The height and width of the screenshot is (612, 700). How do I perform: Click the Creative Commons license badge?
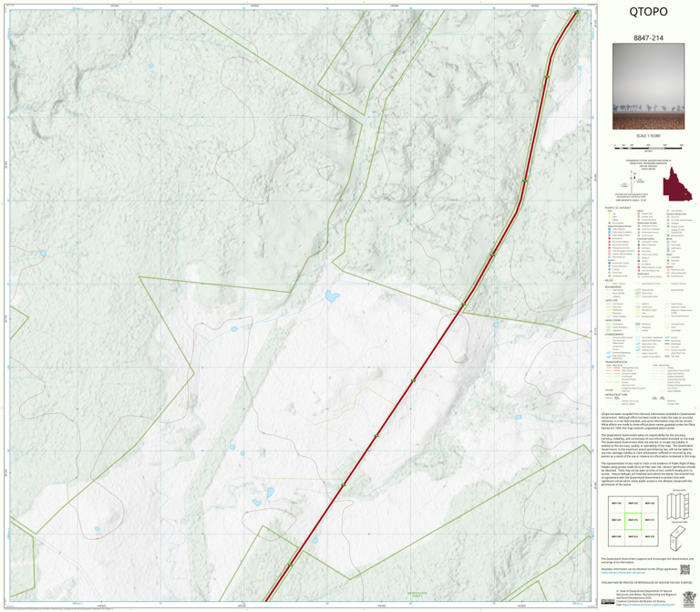608,602
